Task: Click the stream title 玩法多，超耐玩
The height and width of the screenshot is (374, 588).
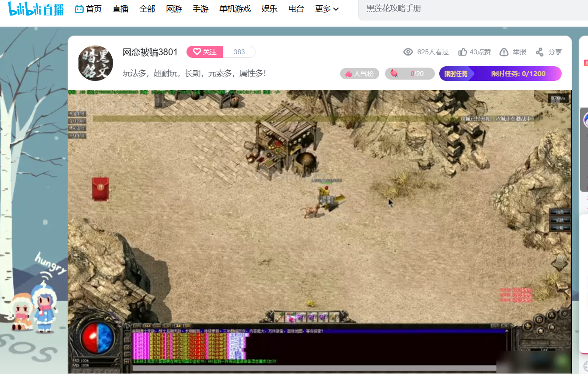Action: 195,73
